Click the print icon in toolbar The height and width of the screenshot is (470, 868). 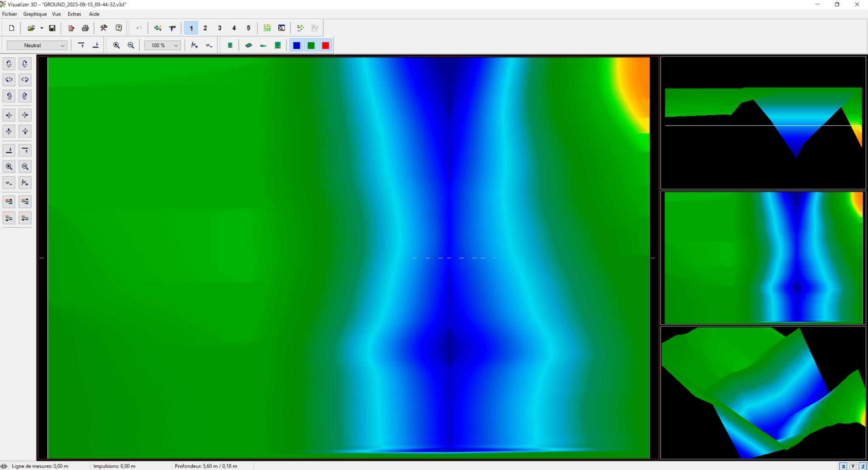[85, 28]
